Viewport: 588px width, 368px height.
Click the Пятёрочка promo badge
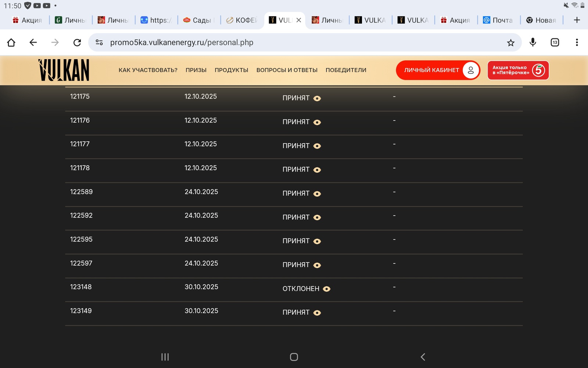(518, 70)
